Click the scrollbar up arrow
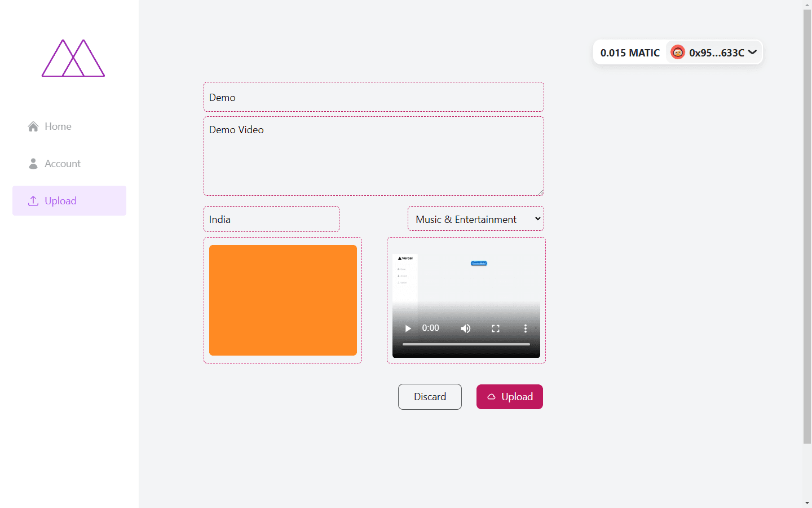Viewport: 812px width, 508px height. coord(807,5)
